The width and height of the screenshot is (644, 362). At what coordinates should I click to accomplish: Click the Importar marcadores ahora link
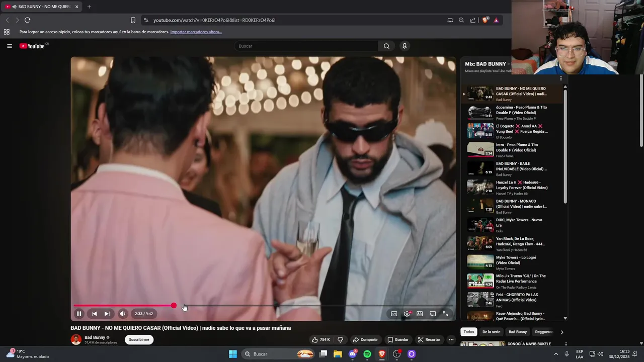pyautogui.click(x=196, y=32)
